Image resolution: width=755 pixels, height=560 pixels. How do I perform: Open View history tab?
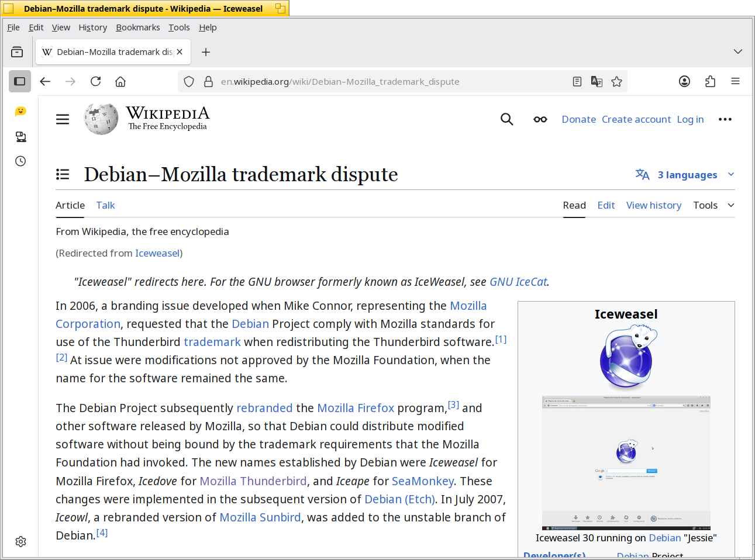(654, 205)
